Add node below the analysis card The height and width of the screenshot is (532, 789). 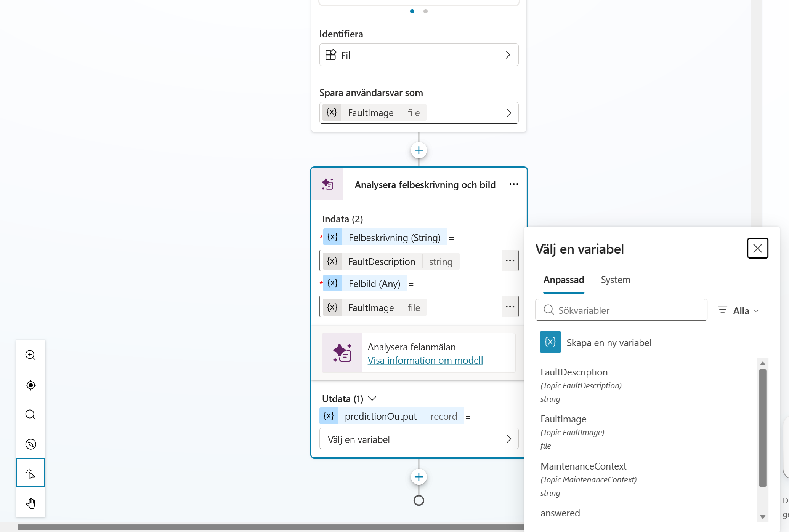coord(419,477)
